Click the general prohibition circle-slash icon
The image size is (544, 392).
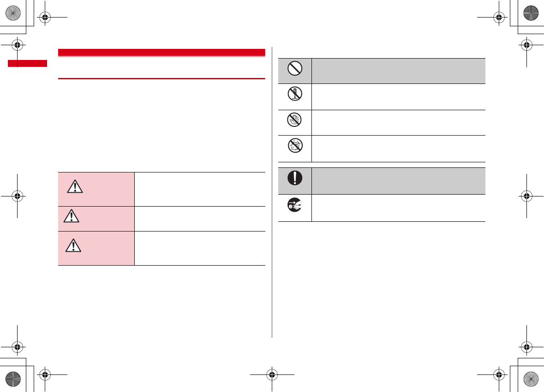click(294, 69)
